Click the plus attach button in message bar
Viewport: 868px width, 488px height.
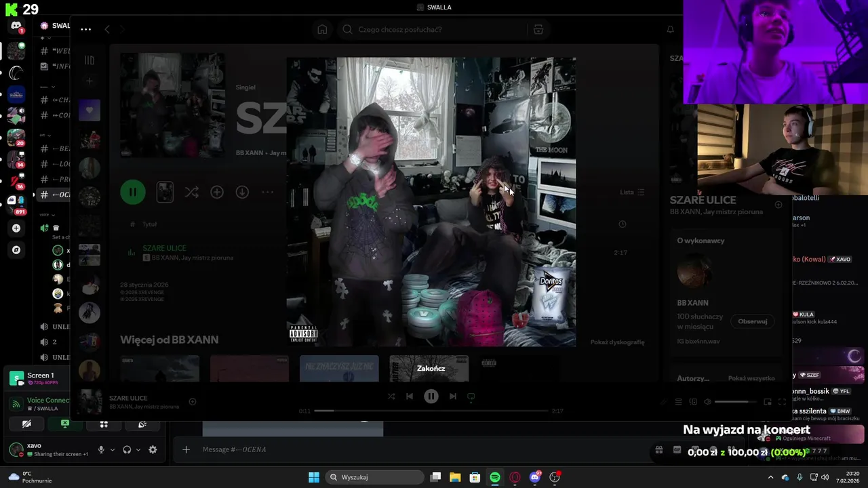(x=186, y=449)
